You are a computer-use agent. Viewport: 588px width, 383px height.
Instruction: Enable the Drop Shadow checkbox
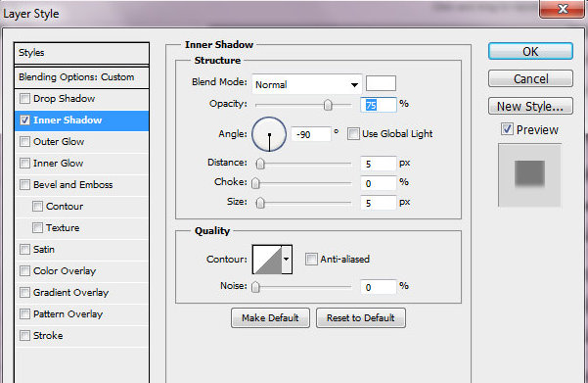tap(24, 99)
